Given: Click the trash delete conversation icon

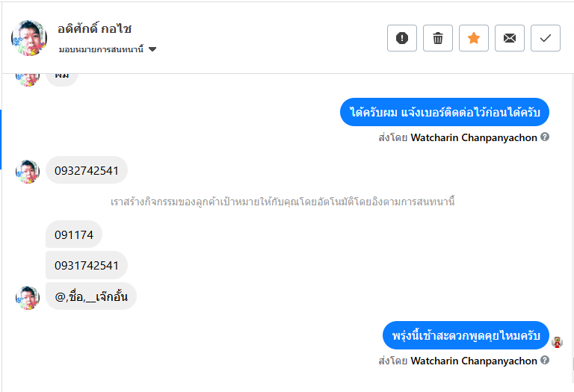Looking at the screenshot, I should tap(438, 38).
